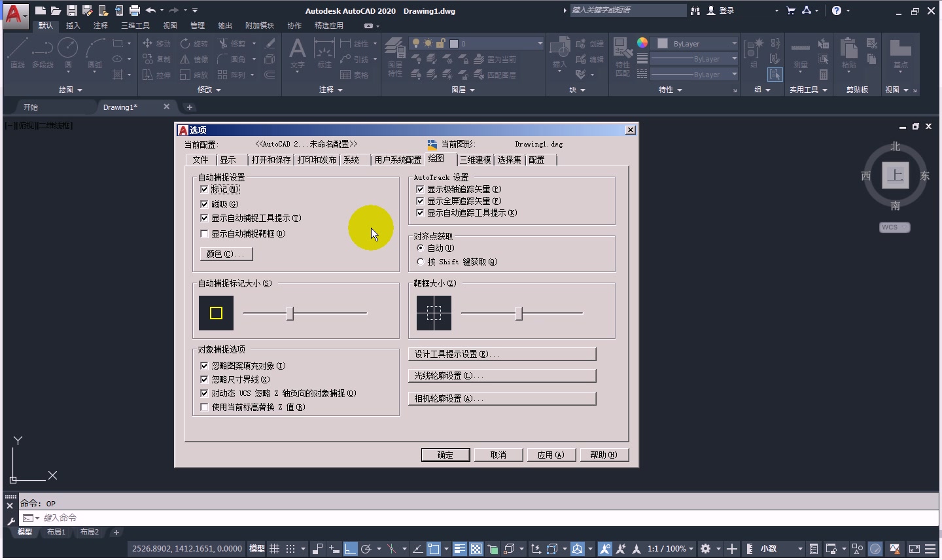Select 按 Shift 键获取(Q) radio button
This screenshot has height=560, width=942.
pyautogui.click(x=420, y=262)
